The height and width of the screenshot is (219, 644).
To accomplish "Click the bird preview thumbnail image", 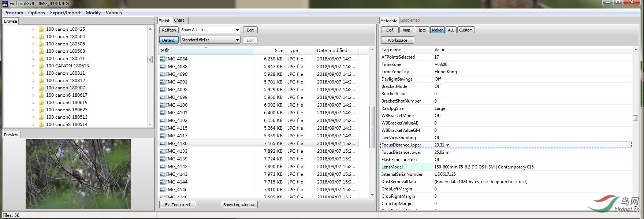I will pyautogui.click(x=78, y=174).
